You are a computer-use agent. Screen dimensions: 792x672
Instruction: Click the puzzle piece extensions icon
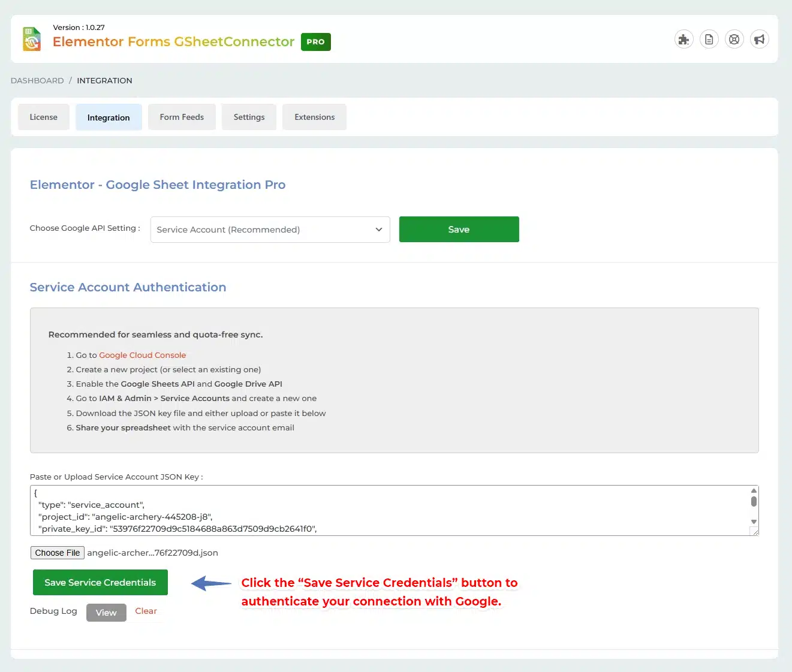coord(683,40)
